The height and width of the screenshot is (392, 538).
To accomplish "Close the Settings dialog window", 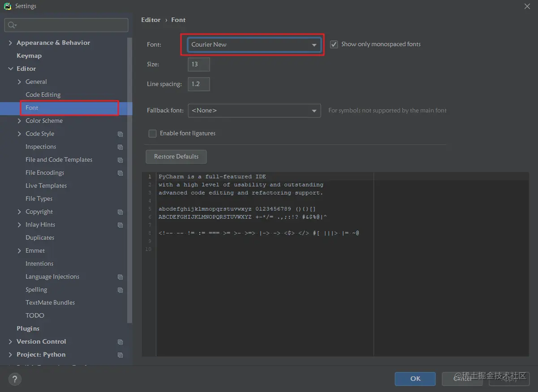I will tap(527, 6).
